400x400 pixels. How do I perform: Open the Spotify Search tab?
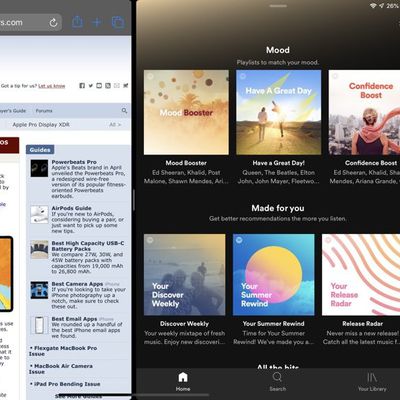point(277,382)
